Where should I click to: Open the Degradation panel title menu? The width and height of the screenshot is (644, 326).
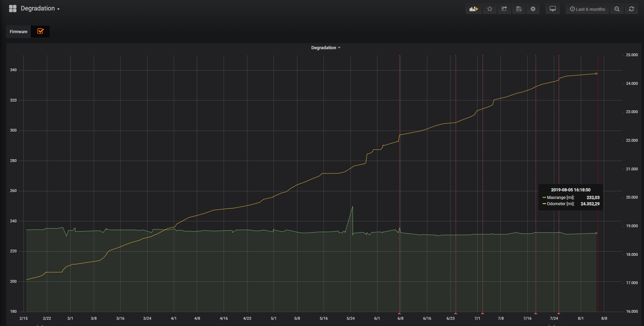[x=326, y=48]
